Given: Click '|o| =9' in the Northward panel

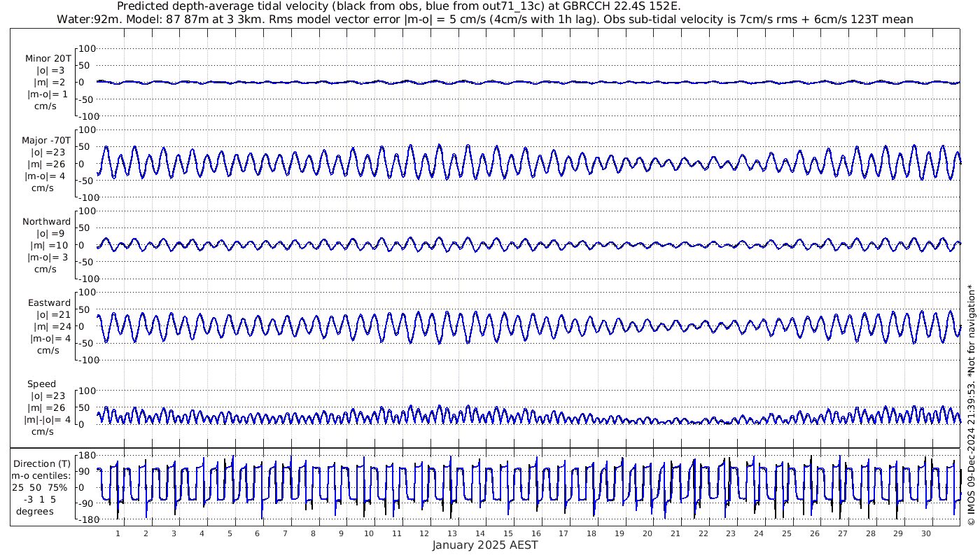Looking at the screenshot, I should [x=50, y=234].
